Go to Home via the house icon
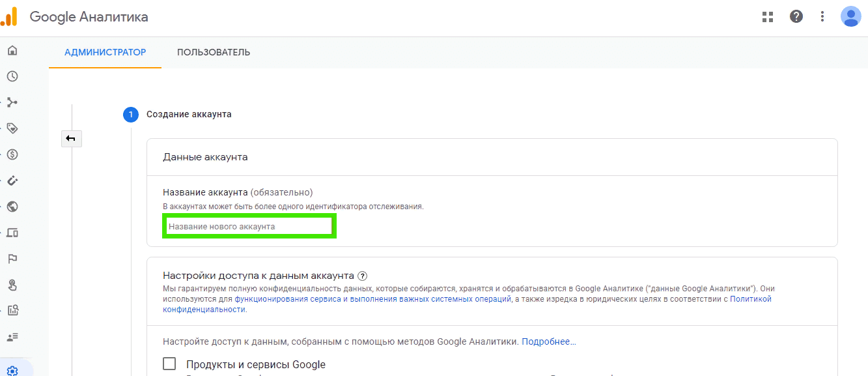Screen dimensions: 868x376 pos(12,50)
